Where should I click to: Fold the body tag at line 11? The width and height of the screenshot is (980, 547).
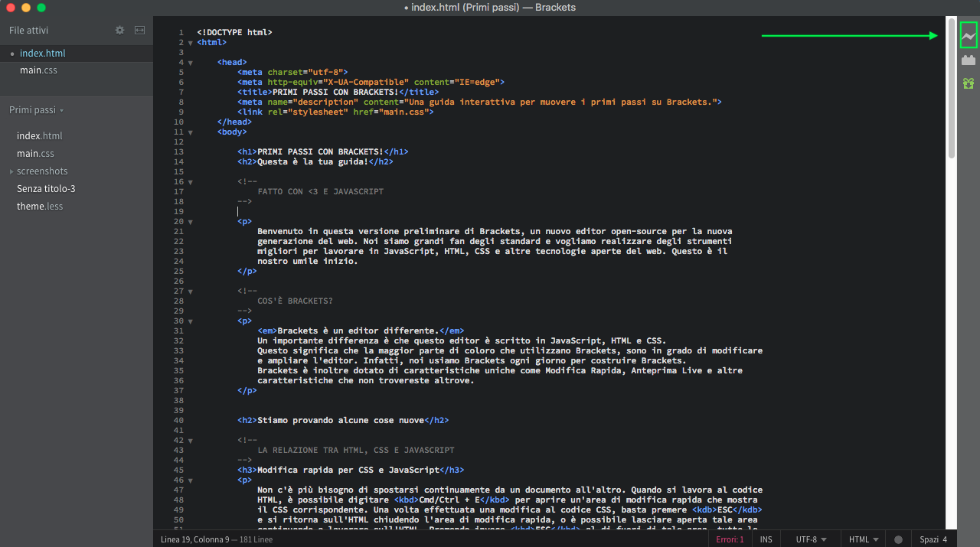point(191,132)
